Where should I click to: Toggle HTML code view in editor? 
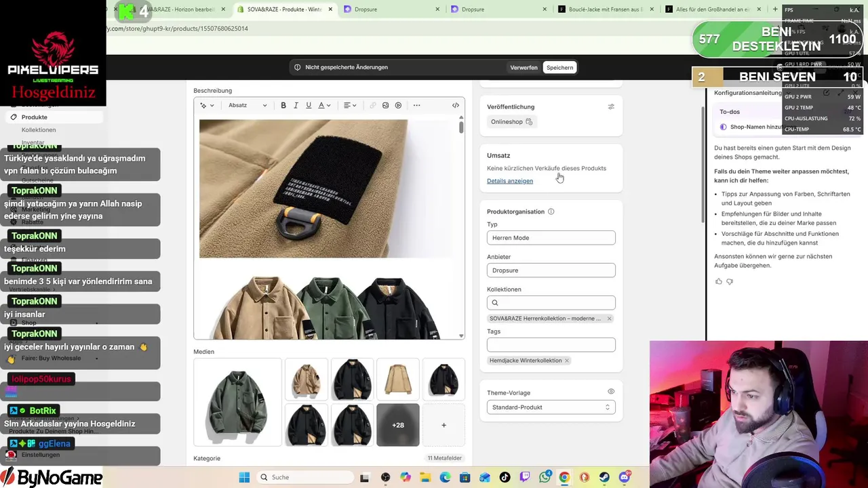[x=456, y=105]
